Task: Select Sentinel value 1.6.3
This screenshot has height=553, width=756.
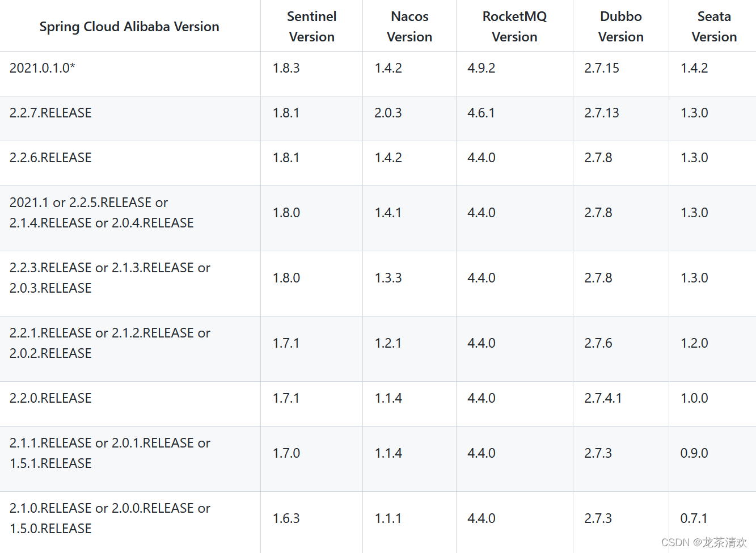Action: pyautogui.click(x=286, y=518)
